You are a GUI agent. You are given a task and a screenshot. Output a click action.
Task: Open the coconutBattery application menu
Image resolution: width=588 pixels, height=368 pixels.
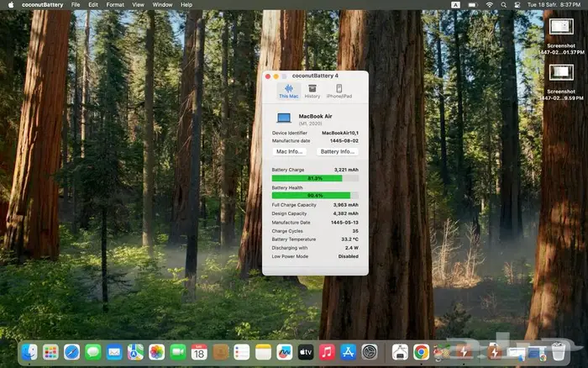pos(42,5)
